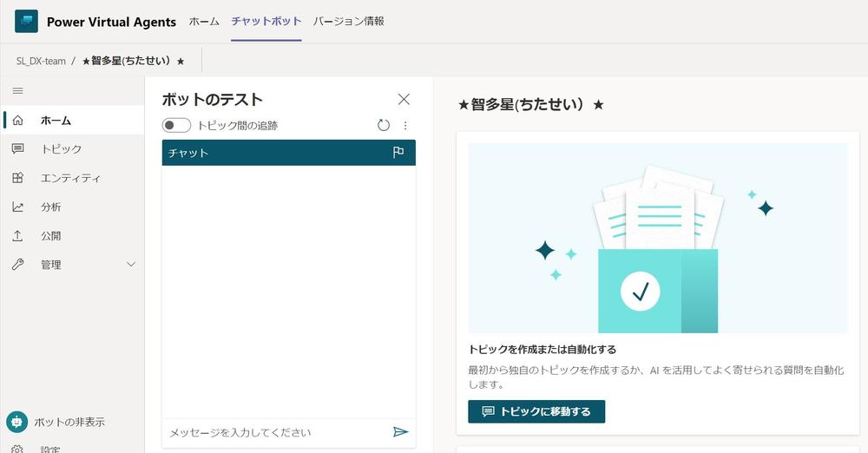Click the Power Virtual Agents app logo

26,22
